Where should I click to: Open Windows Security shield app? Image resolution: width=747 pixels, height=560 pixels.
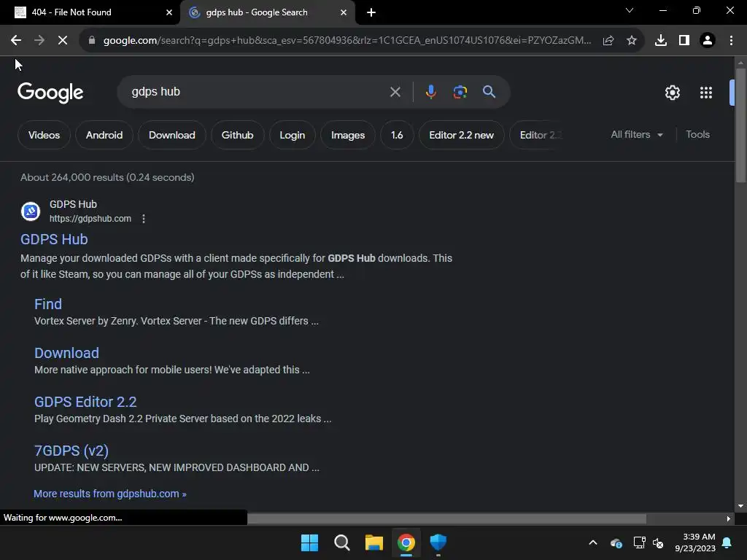[438, 542]
